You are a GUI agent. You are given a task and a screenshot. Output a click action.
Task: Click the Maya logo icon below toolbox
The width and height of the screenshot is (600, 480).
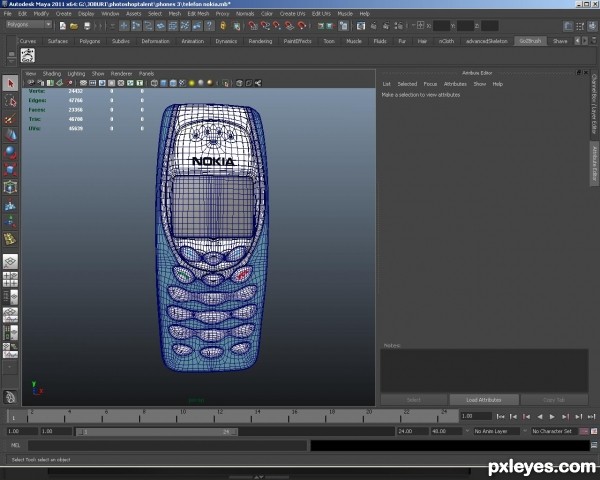10,397
